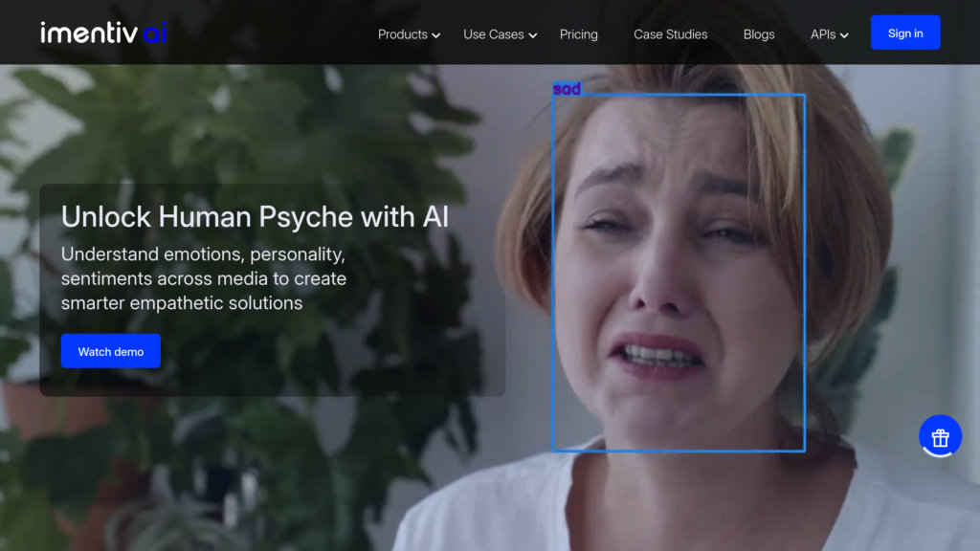
Task: Expand the APIs chevron arrow
Action: (x=844, y=35)
